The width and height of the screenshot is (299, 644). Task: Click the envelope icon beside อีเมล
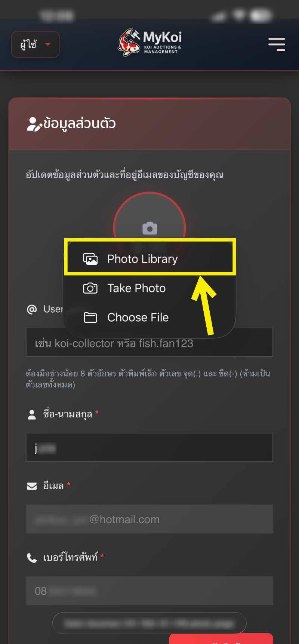pos(32,486)
